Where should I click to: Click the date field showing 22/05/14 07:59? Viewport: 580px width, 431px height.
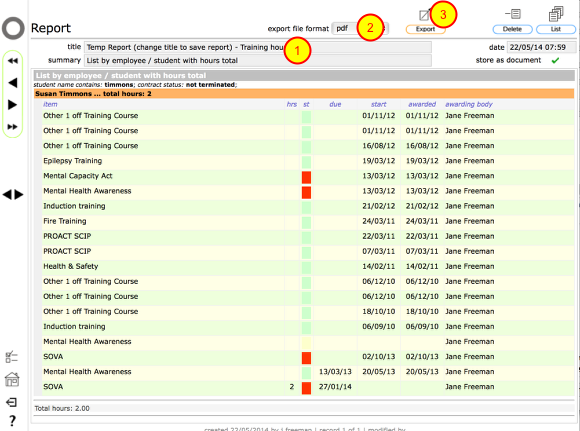[x=542, y=47]
